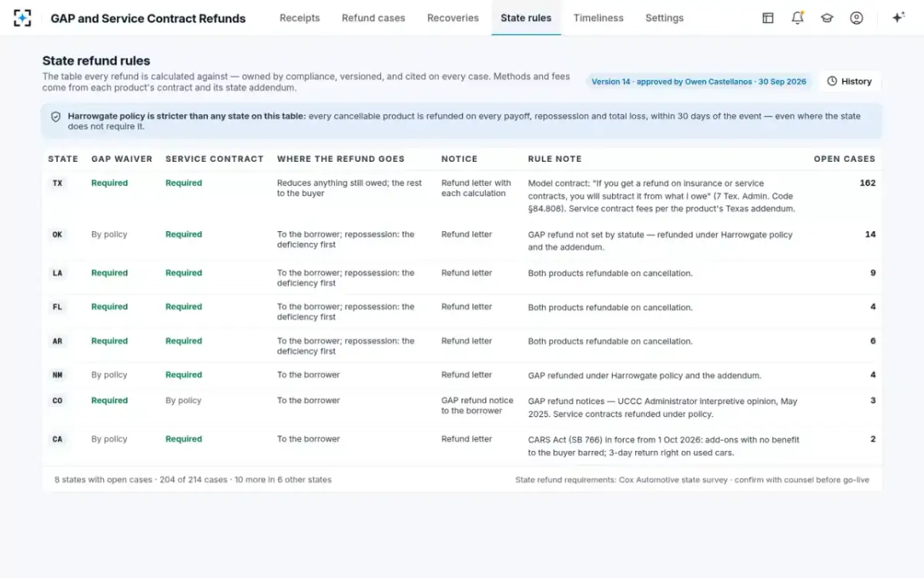Click the Notice column header
This screenshot has height=578, width=924.
[x=460, y=159]
